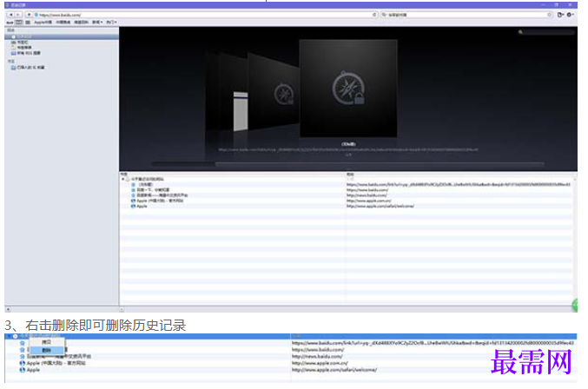Click http://www.apple.com.cn/ address cell in history list

click(368, 201)
